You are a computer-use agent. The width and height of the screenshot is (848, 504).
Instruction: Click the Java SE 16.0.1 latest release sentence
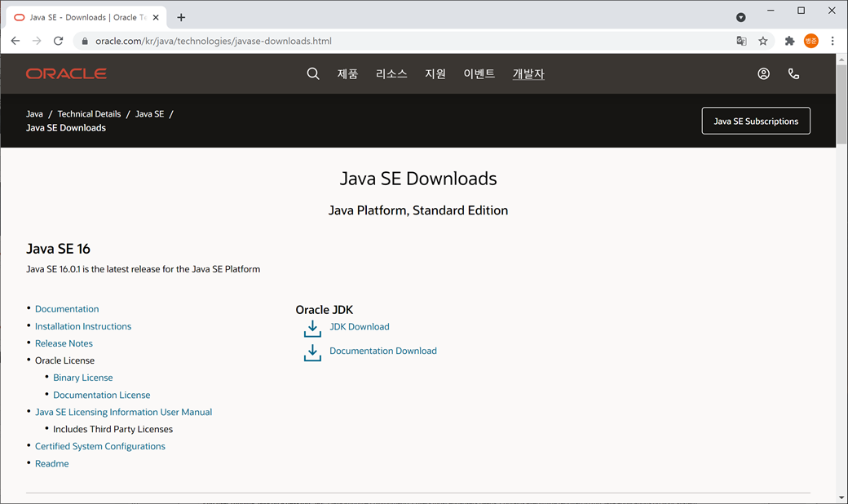tap(144, 269)
